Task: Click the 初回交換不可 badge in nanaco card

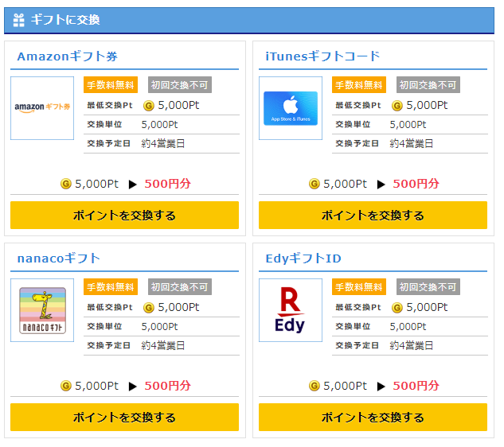Action: [180, 287]
